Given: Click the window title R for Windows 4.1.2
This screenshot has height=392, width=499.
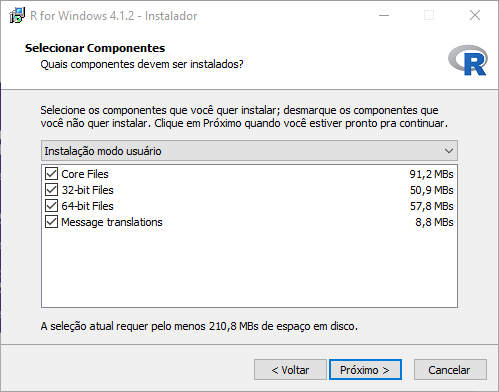Looking at the screenshot, I should point(113,16).
